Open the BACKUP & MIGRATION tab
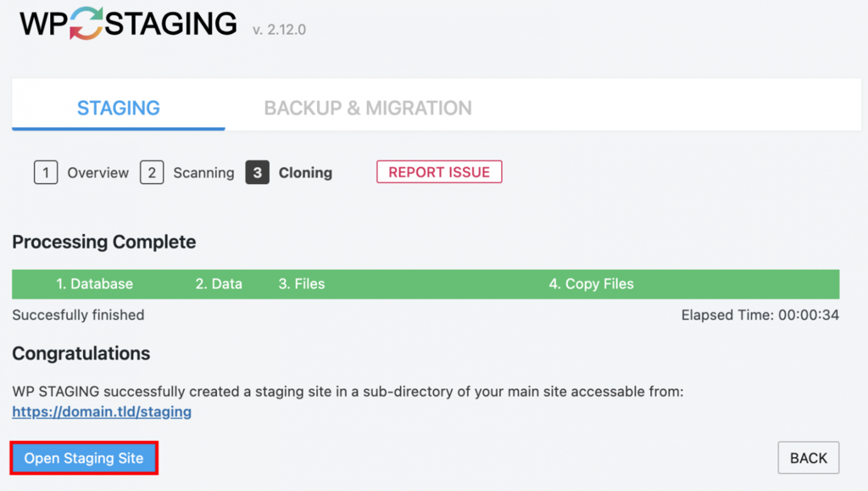Image resolution: width=868 pixels, height=491 pixels. pos(367,108)
